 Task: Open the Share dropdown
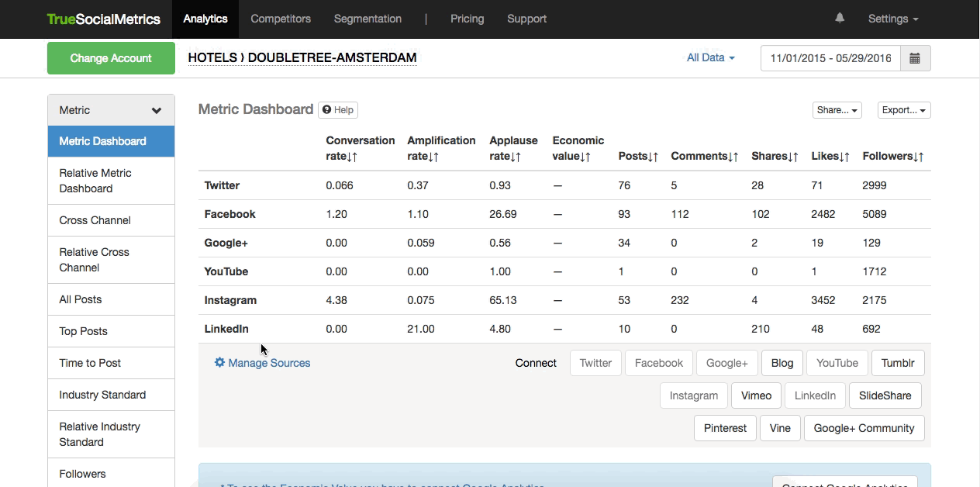click(x=837, y=110)
